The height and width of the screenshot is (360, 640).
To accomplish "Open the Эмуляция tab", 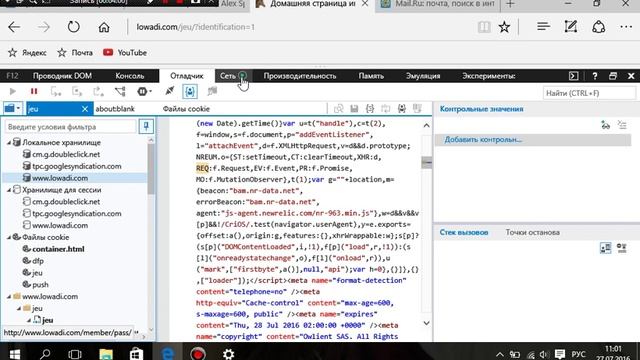I will coord(423,76).
